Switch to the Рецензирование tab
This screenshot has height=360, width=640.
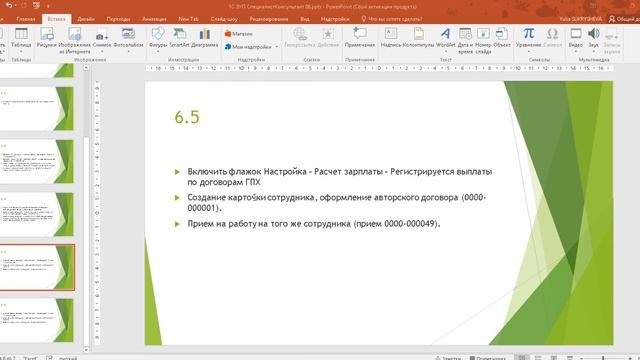click(x=269, y=19)
